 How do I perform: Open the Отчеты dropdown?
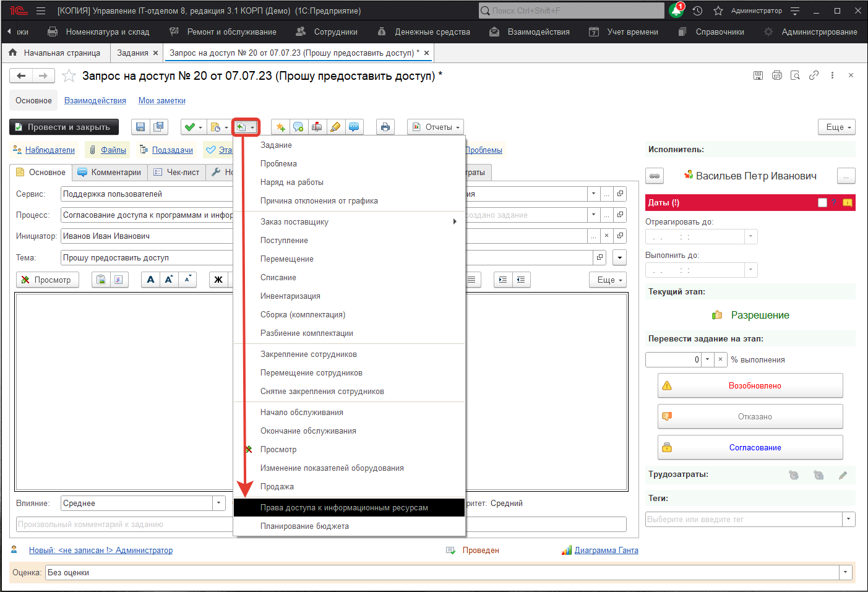[436, 127]
